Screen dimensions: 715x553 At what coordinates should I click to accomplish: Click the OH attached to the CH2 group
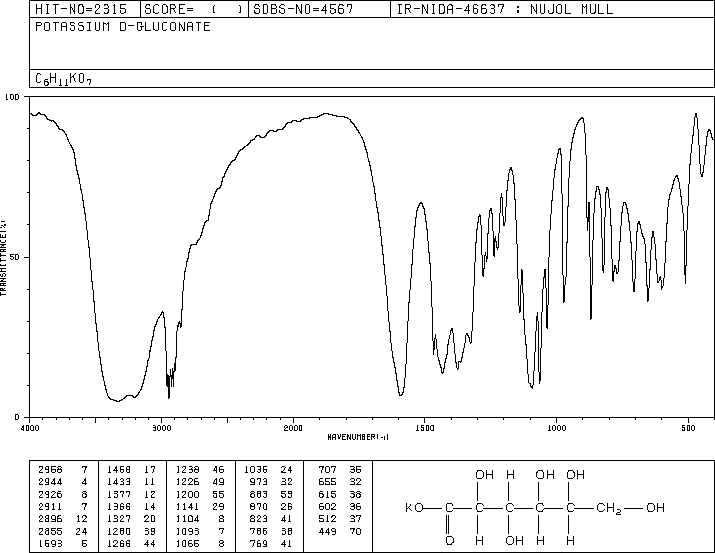[655, 507]
